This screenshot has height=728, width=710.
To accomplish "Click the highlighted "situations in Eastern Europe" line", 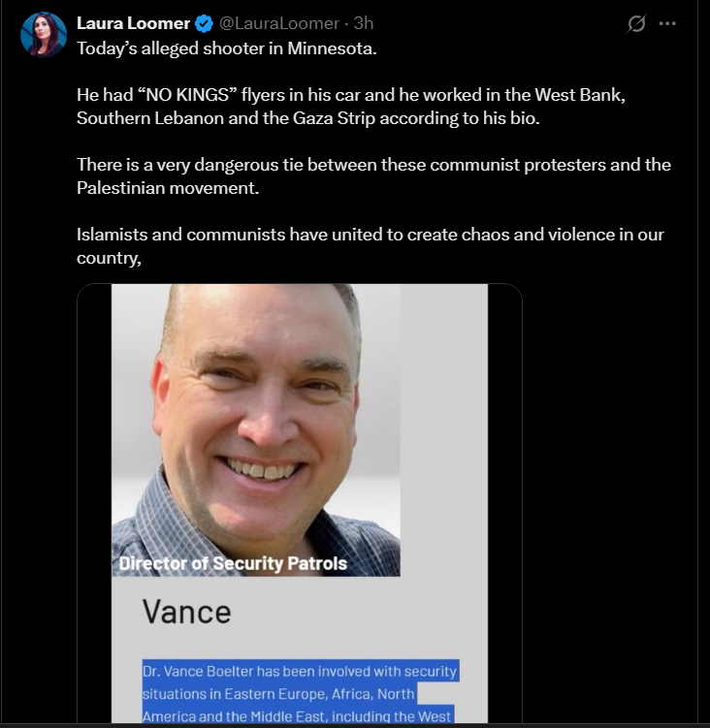I will pyautogui.click(x=279, y=694).
